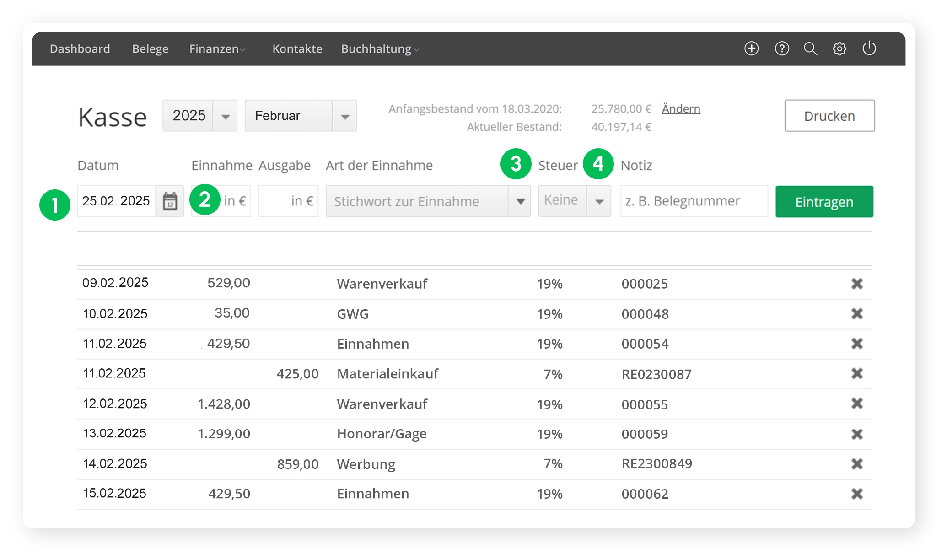Click the search magnifier icon
947x560 pixels.
(x=810, y=48)
